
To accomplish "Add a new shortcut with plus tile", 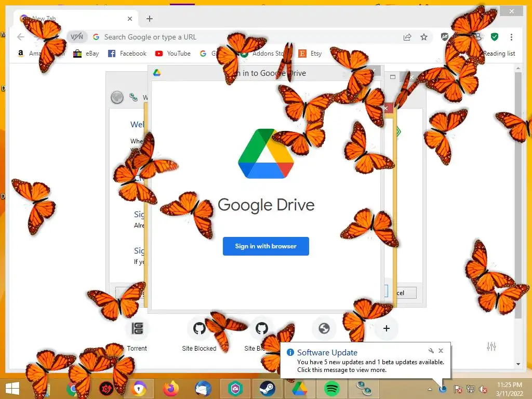I will 386,328.
